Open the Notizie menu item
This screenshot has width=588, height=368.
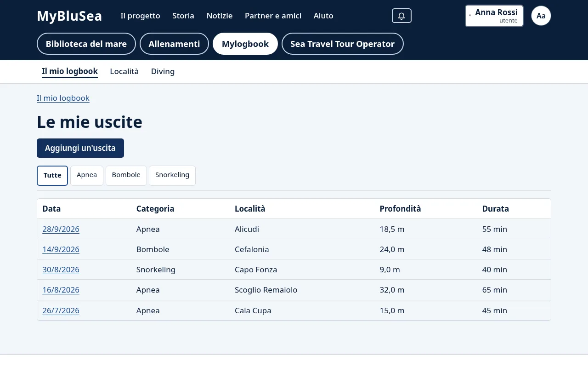point(220,16)
